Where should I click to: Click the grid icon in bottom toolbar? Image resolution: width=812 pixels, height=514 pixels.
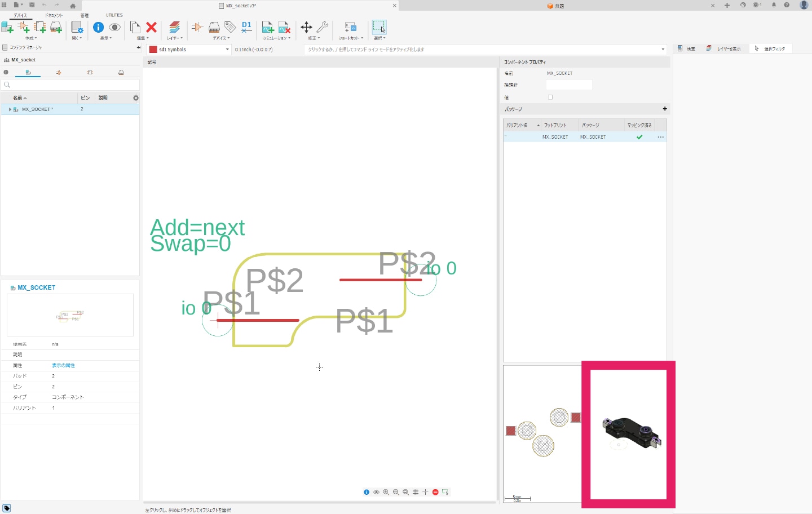click(x=416, y=492)
